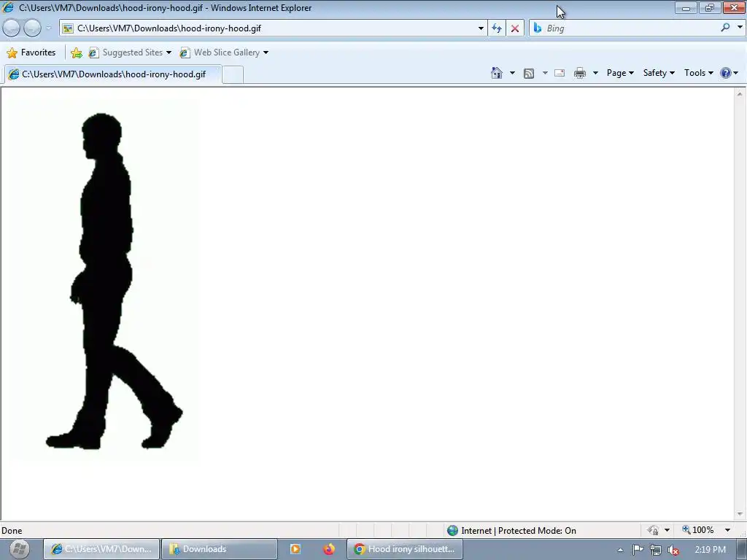Switch to Chrome Hood irony silhouette window
The height and width of the screenshot is (560, 747).
pos(405,549)
